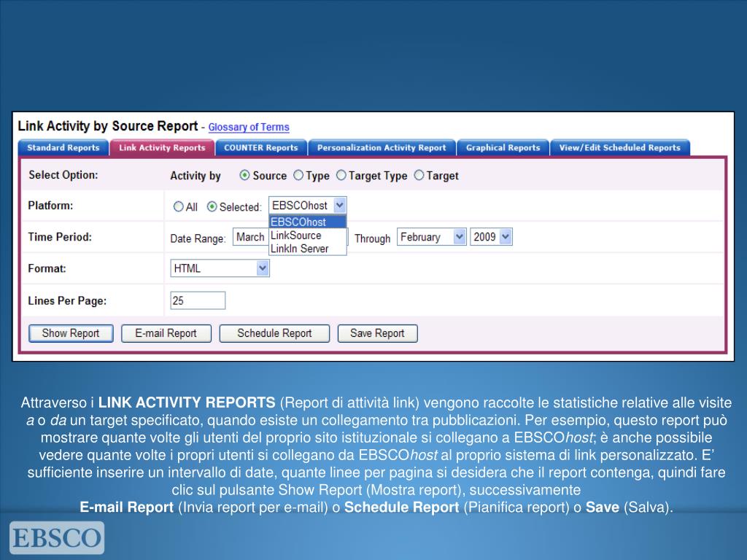Open the February month dropdown

click(431, 237)
